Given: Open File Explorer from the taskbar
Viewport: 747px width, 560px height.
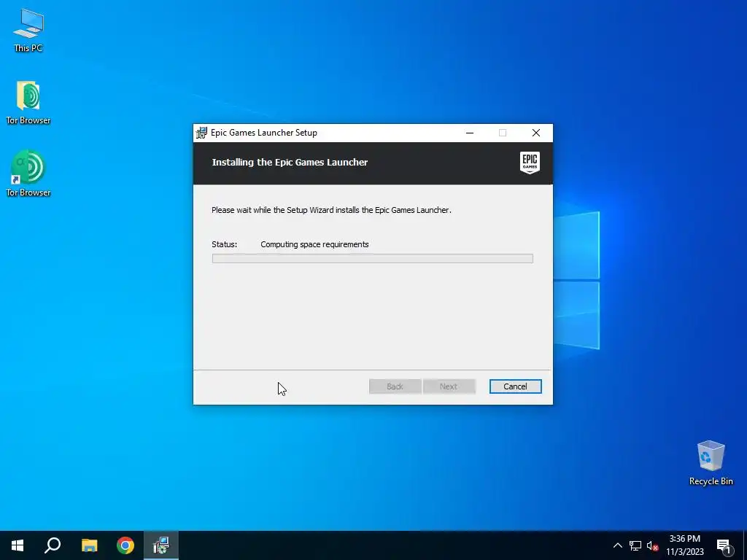Looking at the screenshot, I should (x=89, y=545).
